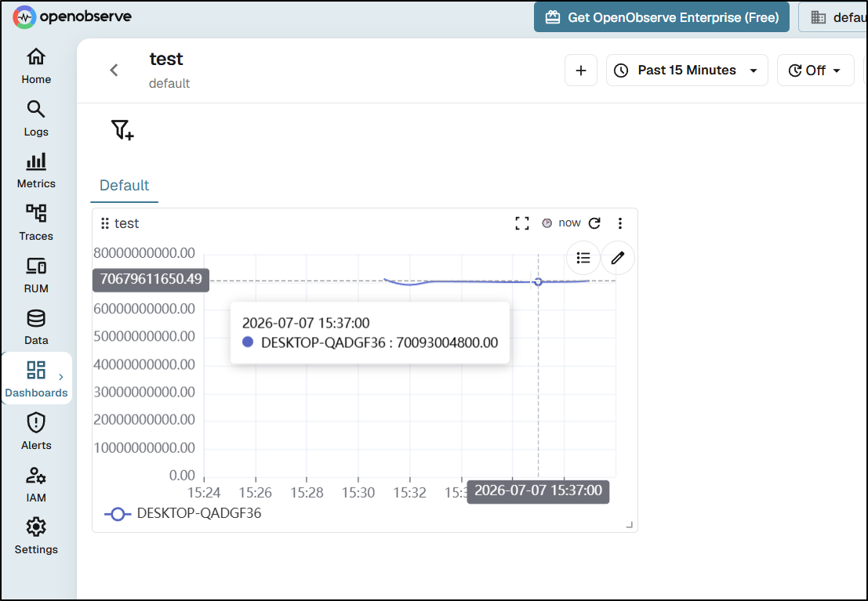Click the 40000000000.00 y-axis label

click(x=144, y=364)
